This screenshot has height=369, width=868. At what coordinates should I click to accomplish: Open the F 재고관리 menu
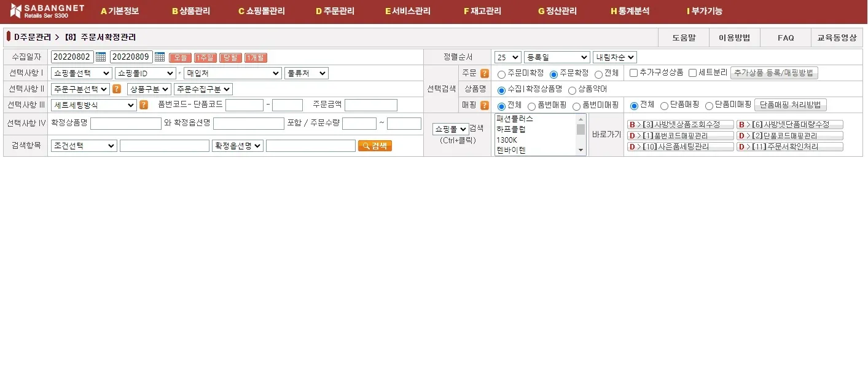point(482,11)
